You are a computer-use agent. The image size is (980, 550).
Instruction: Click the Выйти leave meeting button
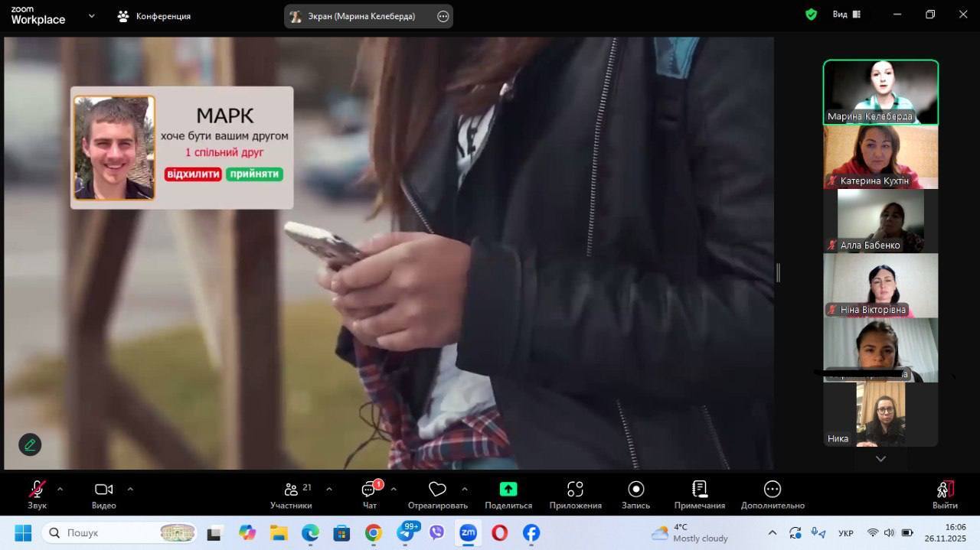[x=945, y=493]
